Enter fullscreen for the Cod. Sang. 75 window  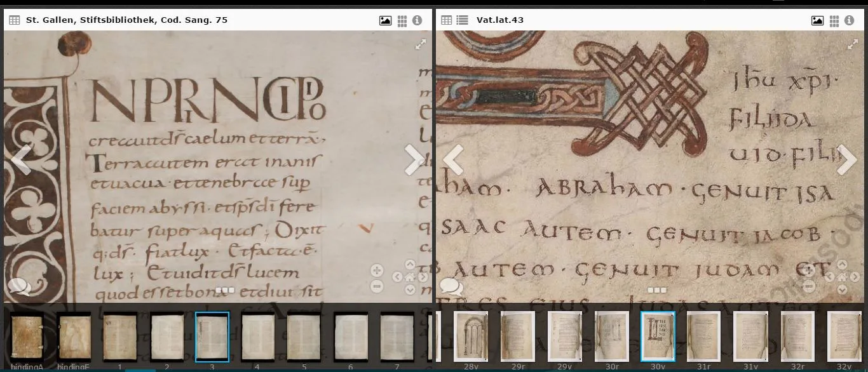coord(421,44)
